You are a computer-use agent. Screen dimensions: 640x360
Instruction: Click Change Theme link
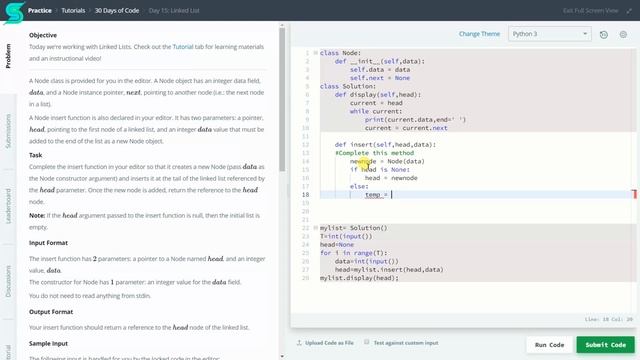pyautogui.click(x=479, y=34)
